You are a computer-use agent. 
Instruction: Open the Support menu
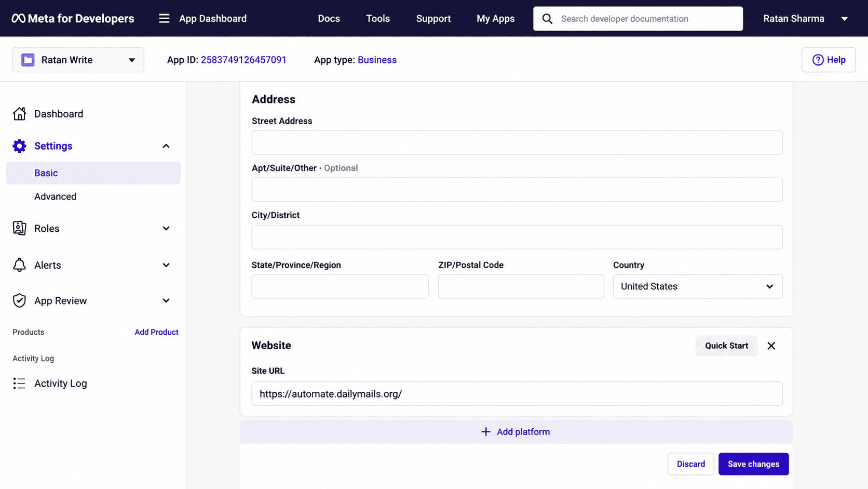pyautogui.click(x=433, y=19)
